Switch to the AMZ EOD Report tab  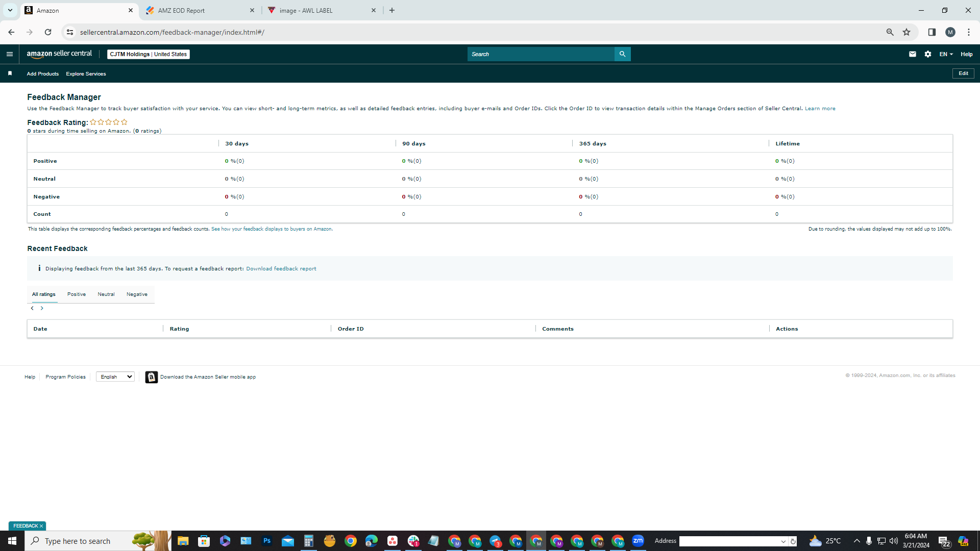pyautogui.click(x=201, y=10)
